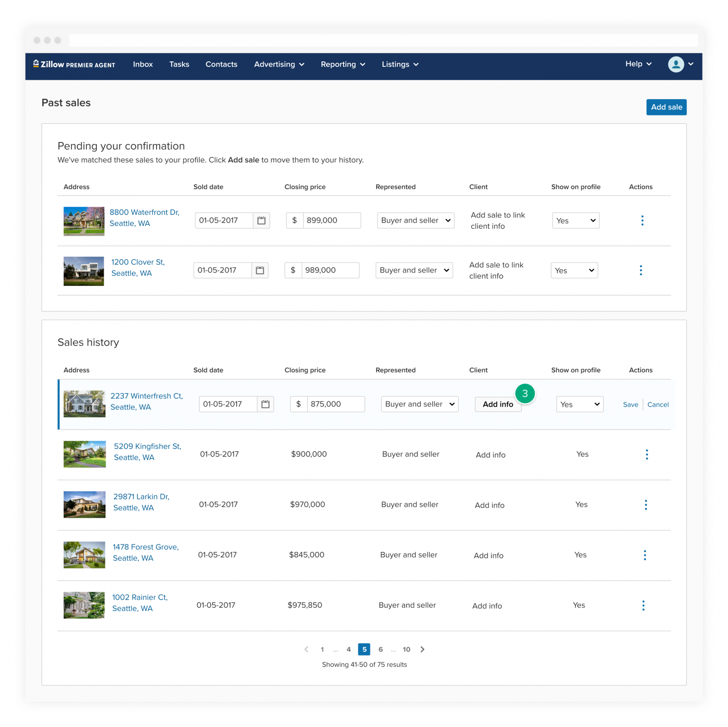Open Show on profile dropdown for 1200 Clover St

pyautogui.click(x=574, y=271)
